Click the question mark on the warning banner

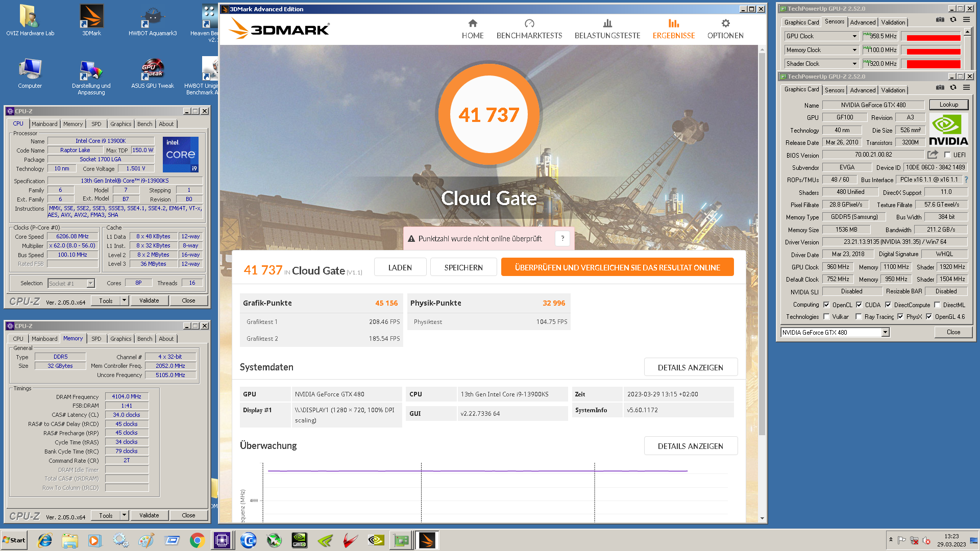pos(562,238)
